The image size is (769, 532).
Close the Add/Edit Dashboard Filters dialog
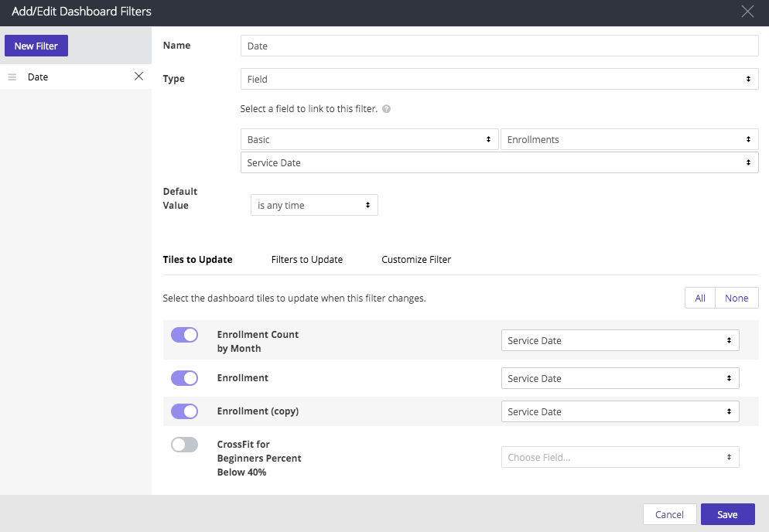(x=747, y=12)
